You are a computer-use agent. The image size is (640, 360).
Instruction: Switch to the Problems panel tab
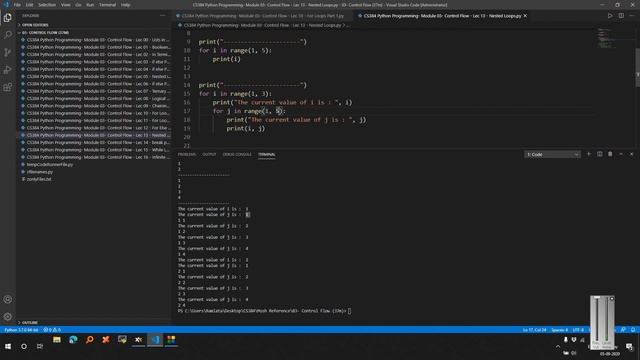[187, 154]
